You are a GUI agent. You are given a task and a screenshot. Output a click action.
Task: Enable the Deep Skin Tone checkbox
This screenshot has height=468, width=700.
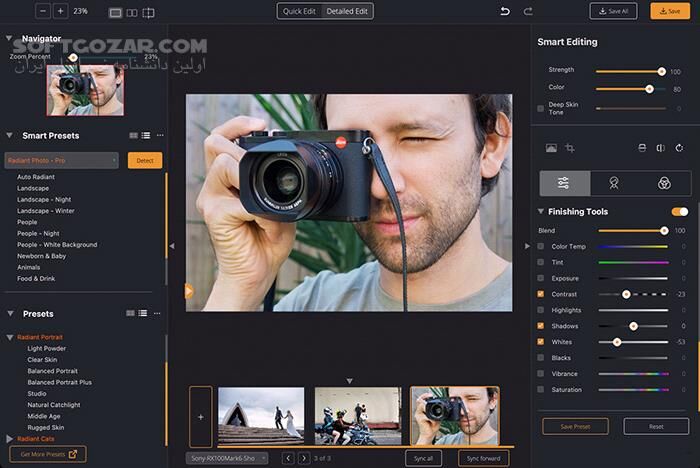click(541, 108)
